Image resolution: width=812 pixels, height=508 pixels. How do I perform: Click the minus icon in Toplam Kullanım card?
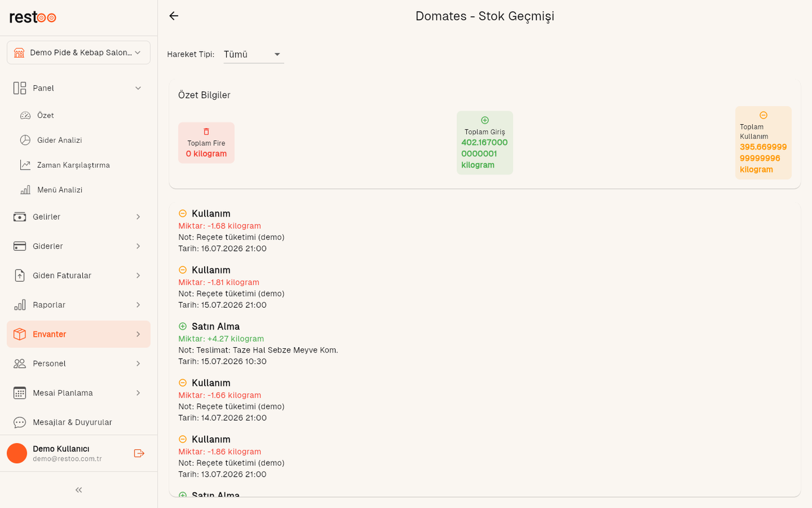763,116
